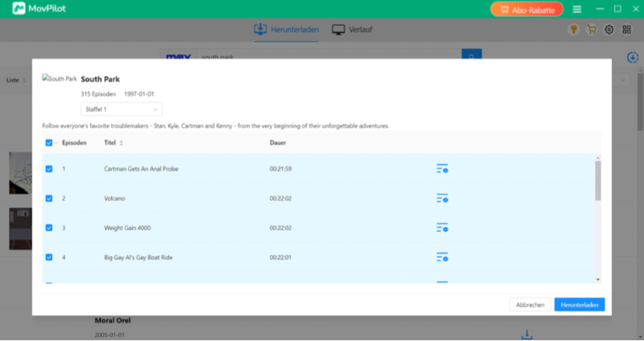Click the 1997-01-01 date in dialog

pyautogui.click(x=138, y=94)
